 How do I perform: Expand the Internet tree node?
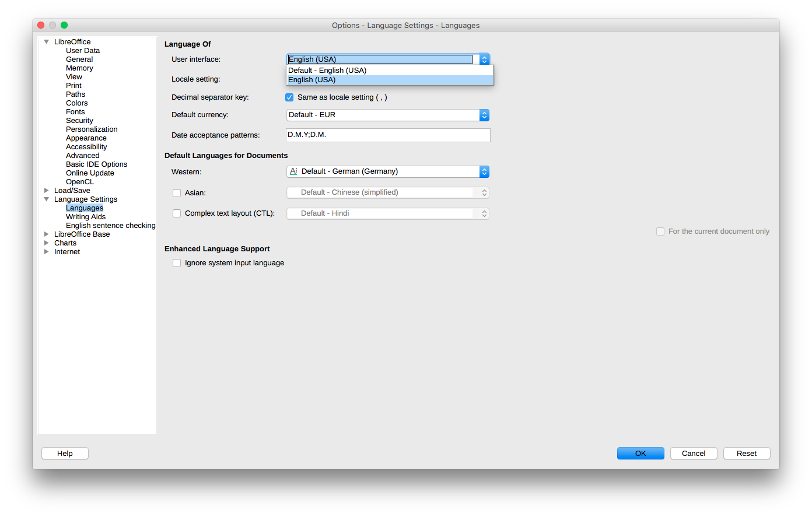[x=47, y=252]
